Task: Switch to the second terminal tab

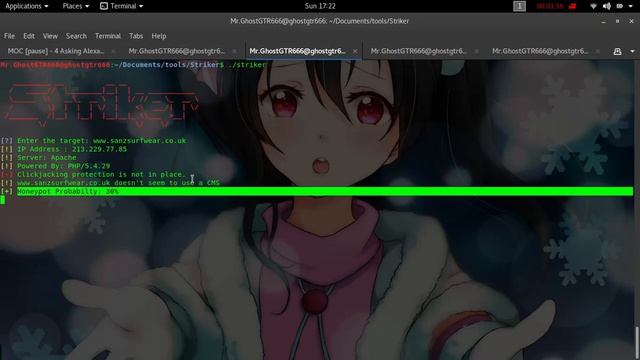Action: click(177, 51)
